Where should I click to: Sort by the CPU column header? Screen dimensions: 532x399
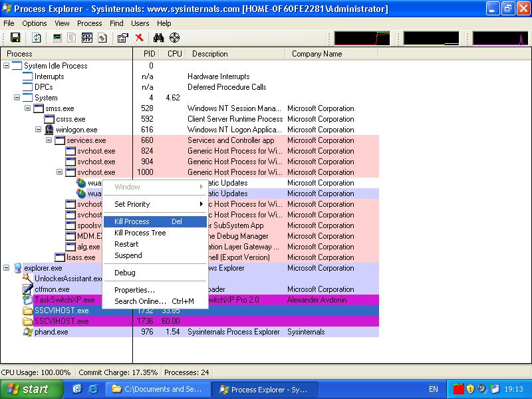click(x=173, y=54)
